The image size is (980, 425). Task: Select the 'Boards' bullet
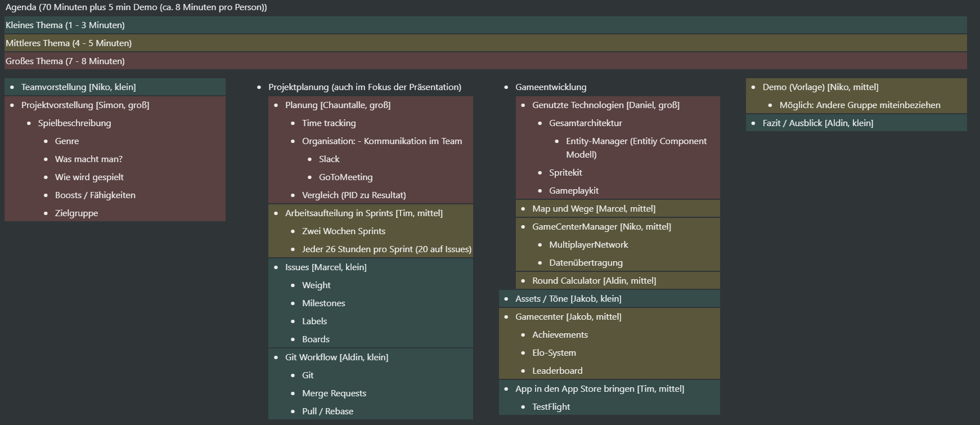[316, 339]
